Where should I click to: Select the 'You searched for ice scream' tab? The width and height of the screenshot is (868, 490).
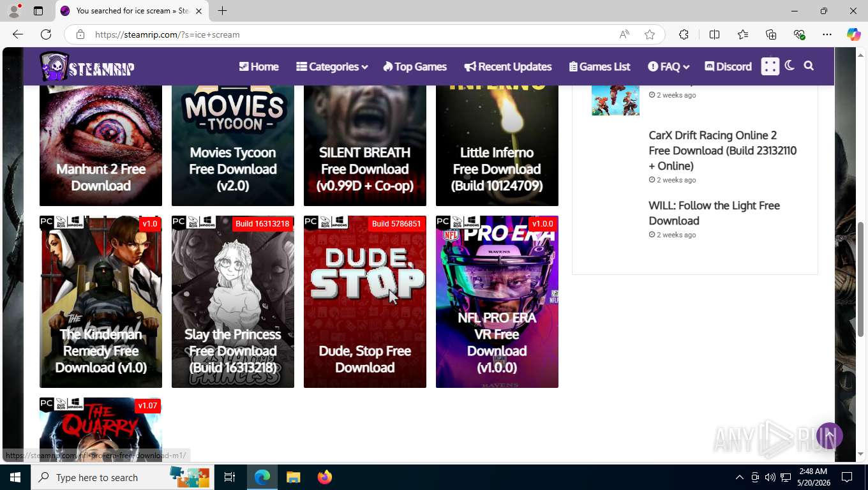click(132, 11)
